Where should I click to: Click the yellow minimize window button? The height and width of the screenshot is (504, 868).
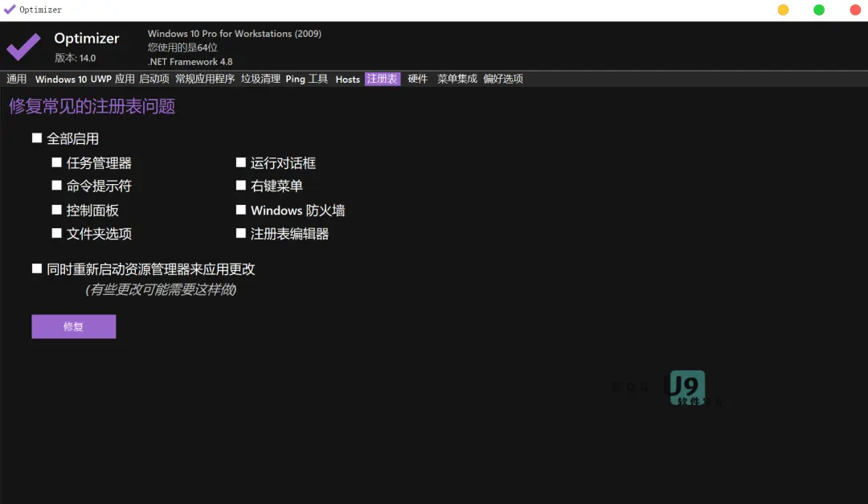[x=783, y=10]
